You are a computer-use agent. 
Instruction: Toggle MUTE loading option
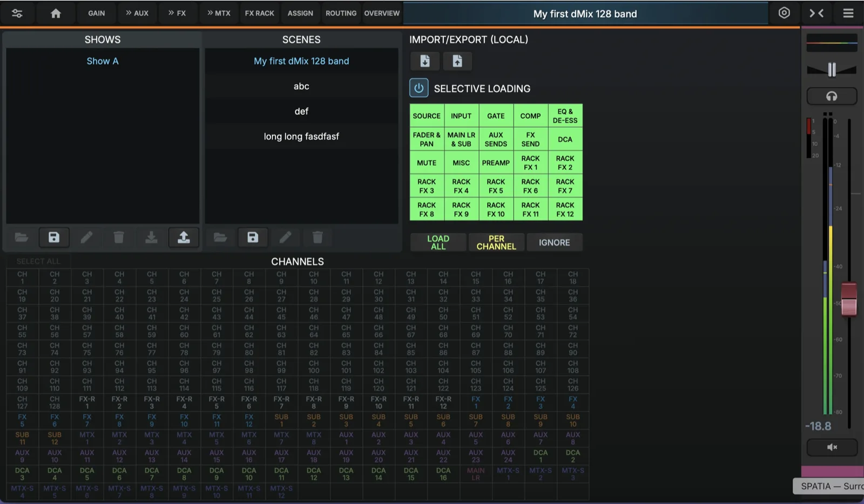427,162
